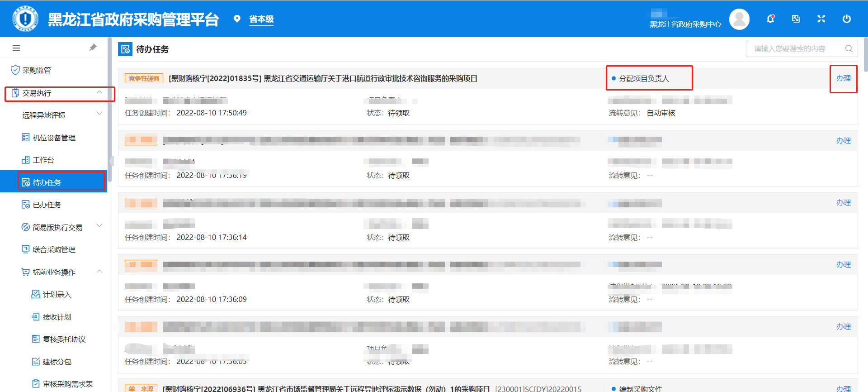
Task: Click 办理 for task created 17:36:19
Action: (844, 140)
